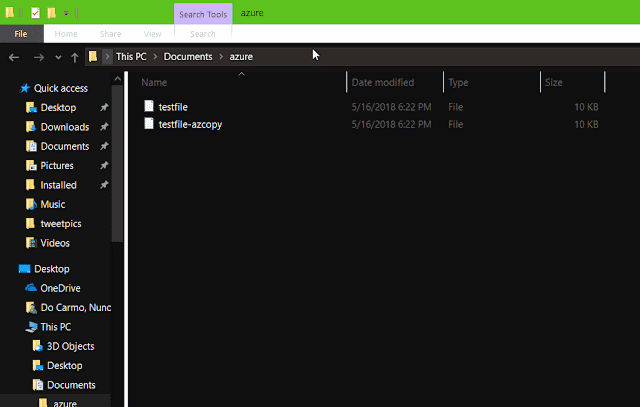The height and width of the screenshot is (407, 640).
Task: Select Quick access in the navigation pane
Action: coord(61,88)
